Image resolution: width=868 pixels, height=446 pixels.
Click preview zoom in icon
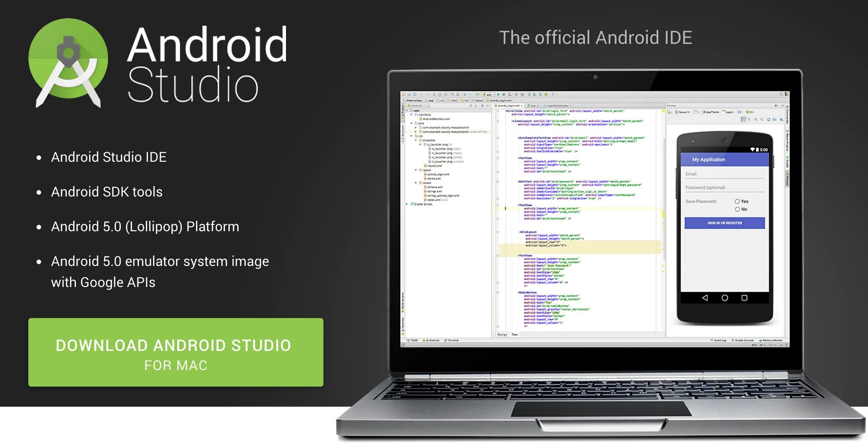coord(756,119)
